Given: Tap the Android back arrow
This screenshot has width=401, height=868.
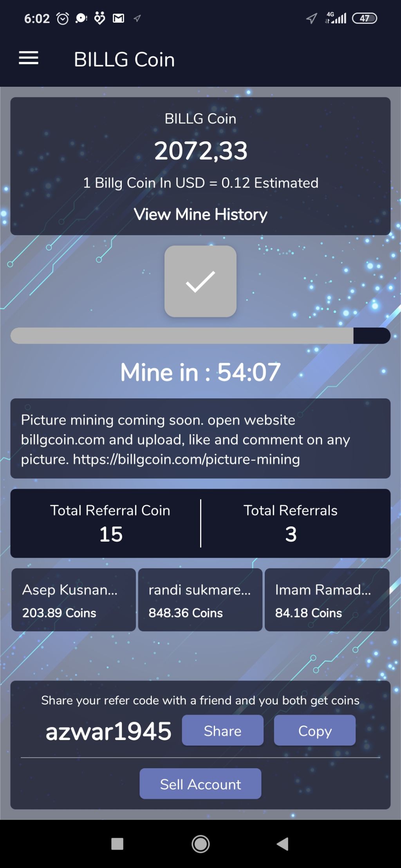Looking at the screenshot, I should (283, 844).
